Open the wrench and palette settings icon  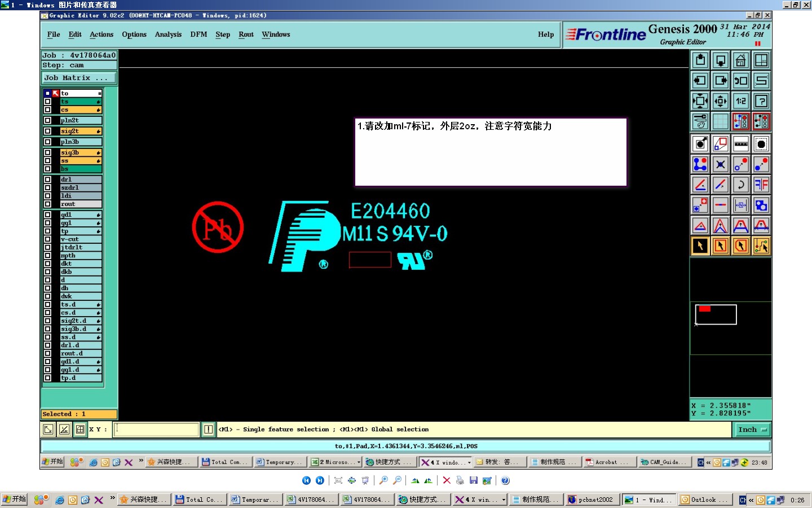point(700,121)
